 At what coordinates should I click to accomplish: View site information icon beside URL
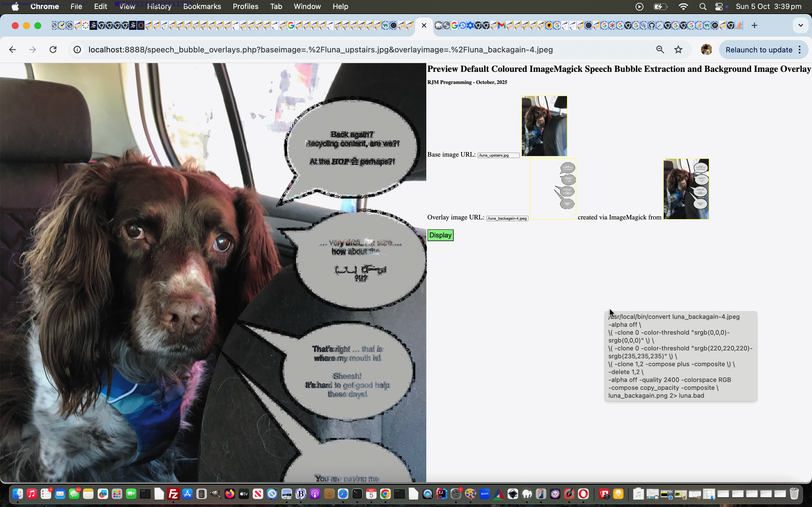click(x=77, y=50)
